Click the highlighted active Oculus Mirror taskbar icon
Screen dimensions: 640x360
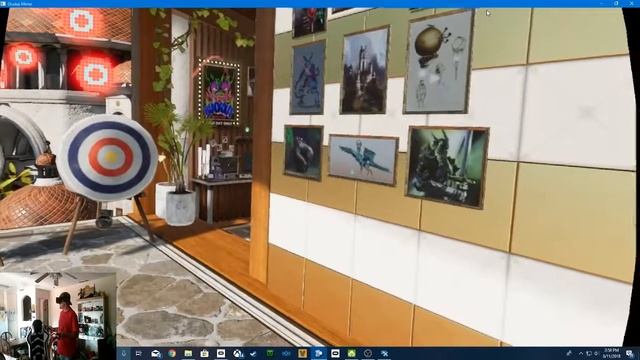(319, 353)
